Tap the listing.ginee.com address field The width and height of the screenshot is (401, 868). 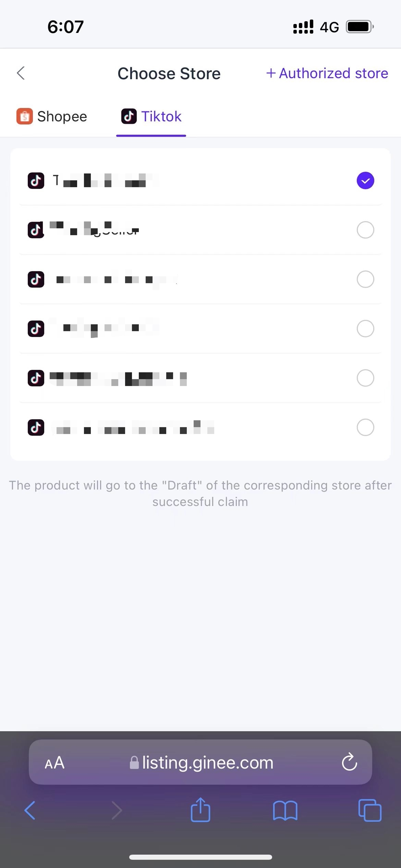200,762
